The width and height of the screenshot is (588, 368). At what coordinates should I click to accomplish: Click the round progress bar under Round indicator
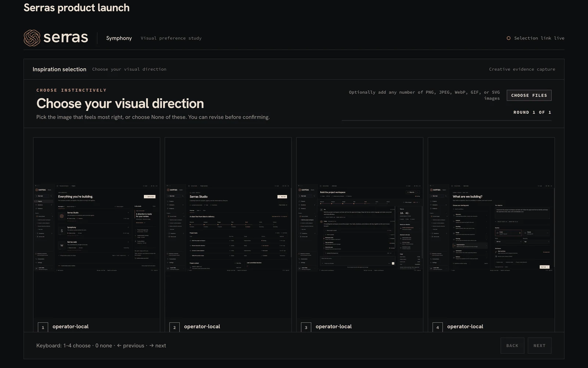[x=447, y=120]
